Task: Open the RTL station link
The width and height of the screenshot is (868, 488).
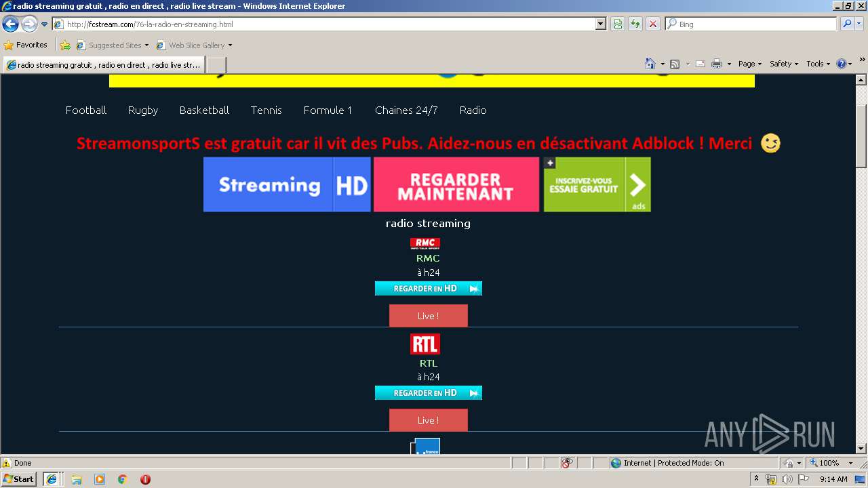Action: (x=429, y=363)
